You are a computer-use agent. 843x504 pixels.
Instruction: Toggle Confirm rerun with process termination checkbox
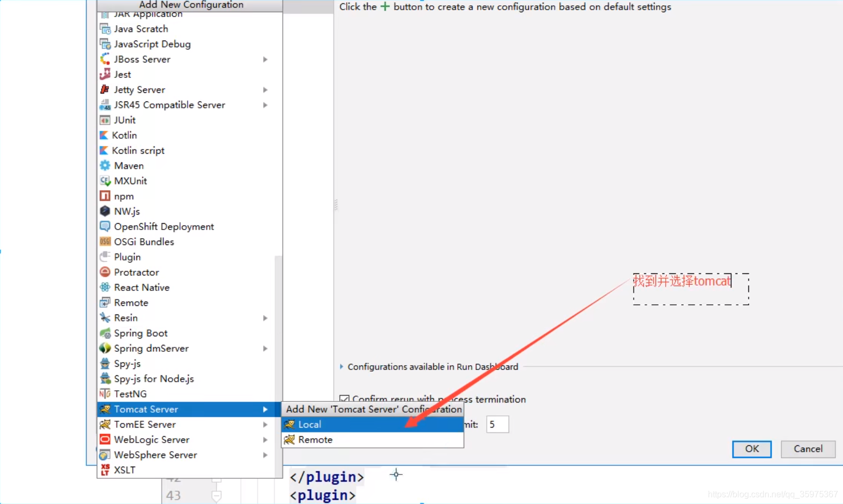345,399
